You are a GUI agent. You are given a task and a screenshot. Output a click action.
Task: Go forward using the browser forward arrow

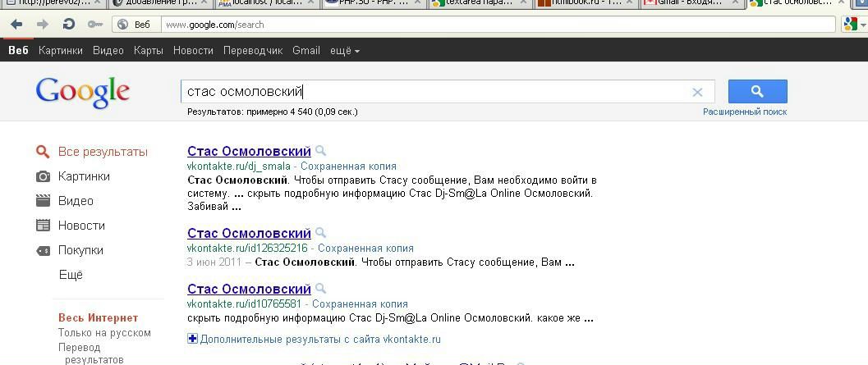point(43,25)
